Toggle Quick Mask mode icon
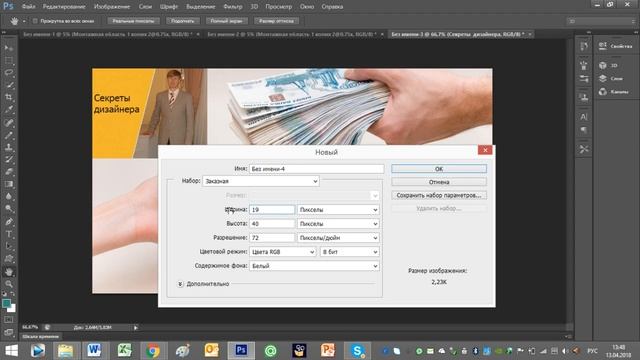The image size is (640, 360). pos(9,320)
